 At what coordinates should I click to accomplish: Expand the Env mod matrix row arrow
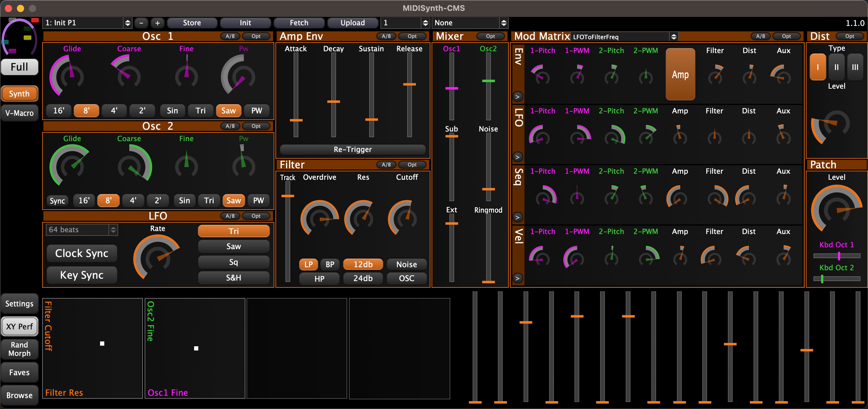[x=517, y=97]
